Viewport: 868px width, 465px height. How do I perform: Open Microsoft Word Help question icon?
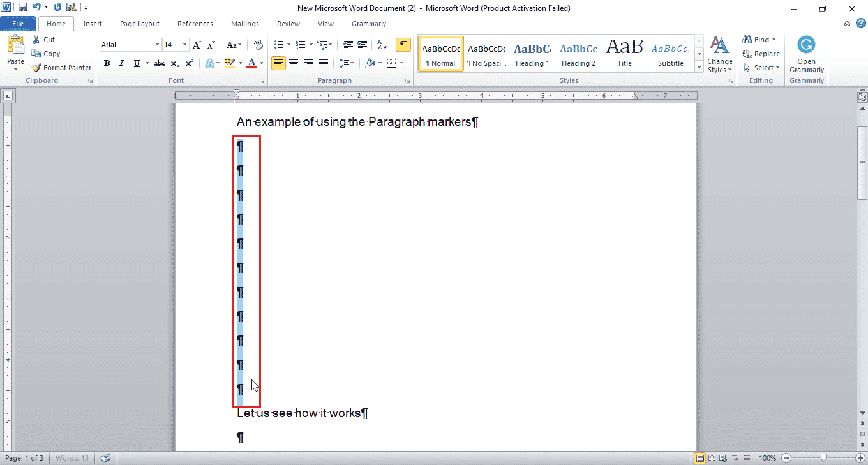[x=860, y=24]
